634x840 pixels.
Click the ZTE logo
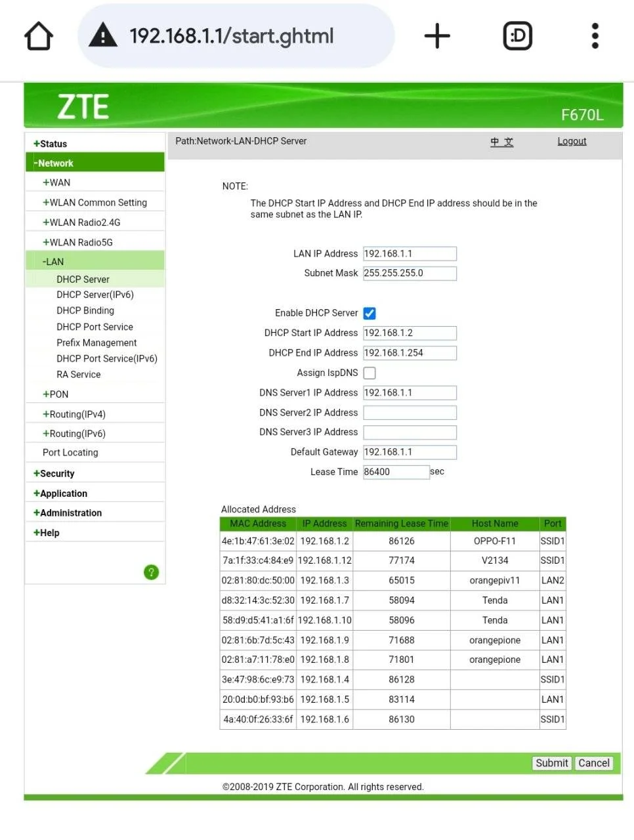point(83,106)
